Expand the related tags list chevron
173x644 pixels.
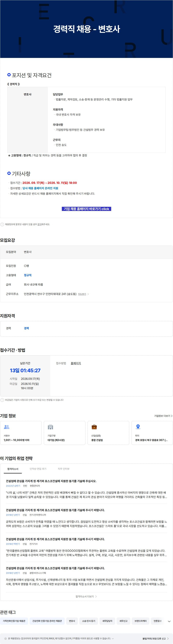tap(169, 621)
